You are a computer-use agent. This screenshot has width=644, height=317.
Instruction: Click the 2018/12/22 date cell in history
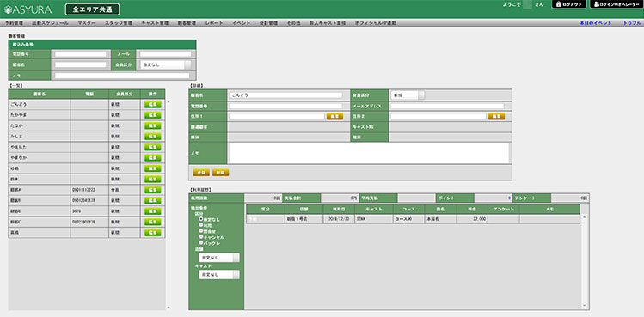pos(338,219)
